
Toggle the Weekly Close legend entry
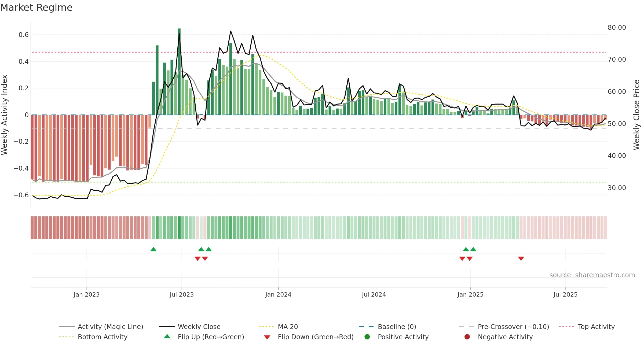point(190,327)
